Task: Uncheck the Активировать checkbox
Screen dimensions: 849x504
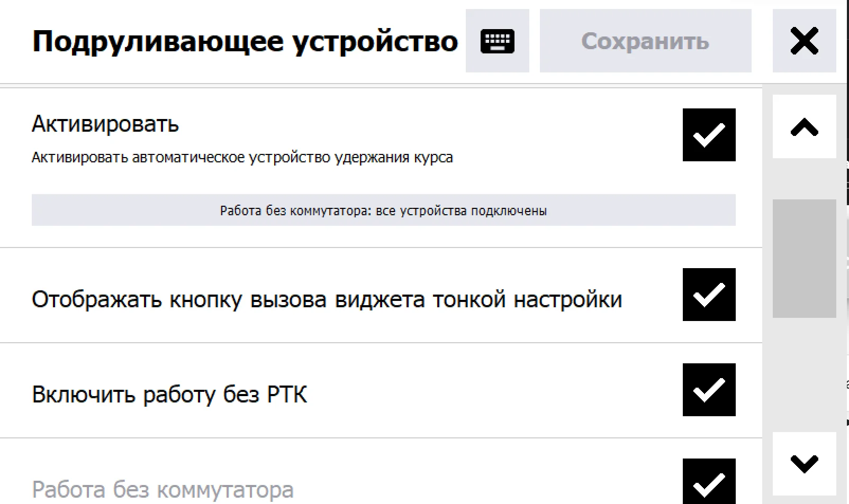Action: (x=709, y=135)
